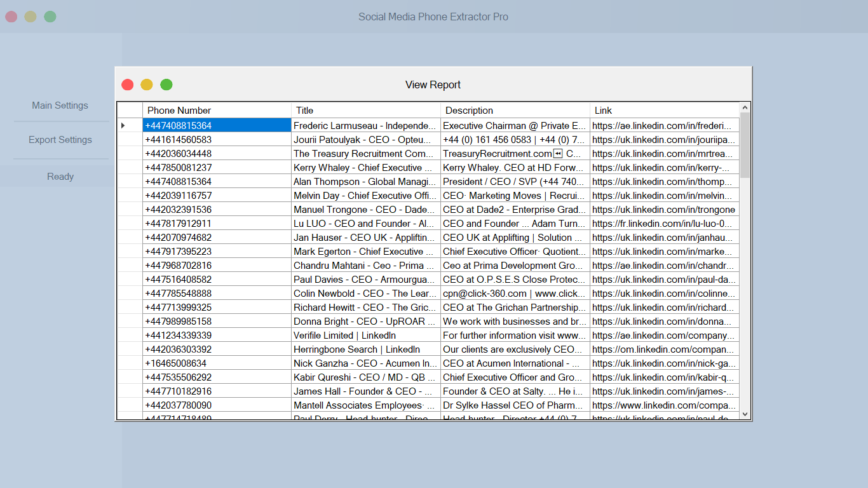Select phone number +441234339339
Viewport: 868px width, 488px height.
point(217,335)
